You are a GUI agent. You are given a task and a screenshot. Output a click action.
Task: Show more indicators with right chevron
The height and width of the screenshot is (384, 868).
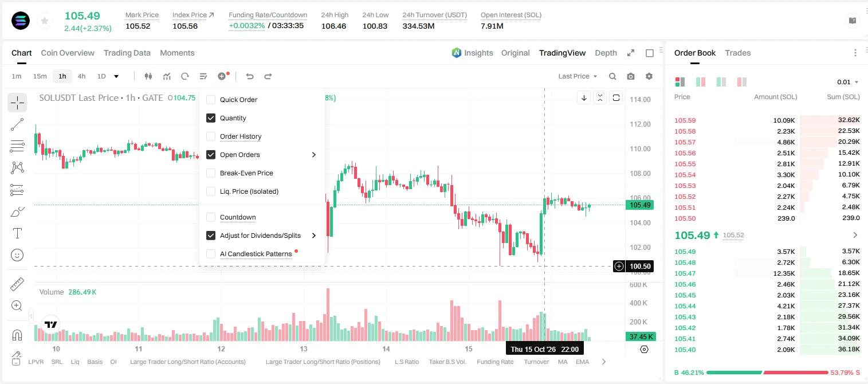[x=603, y=362]
